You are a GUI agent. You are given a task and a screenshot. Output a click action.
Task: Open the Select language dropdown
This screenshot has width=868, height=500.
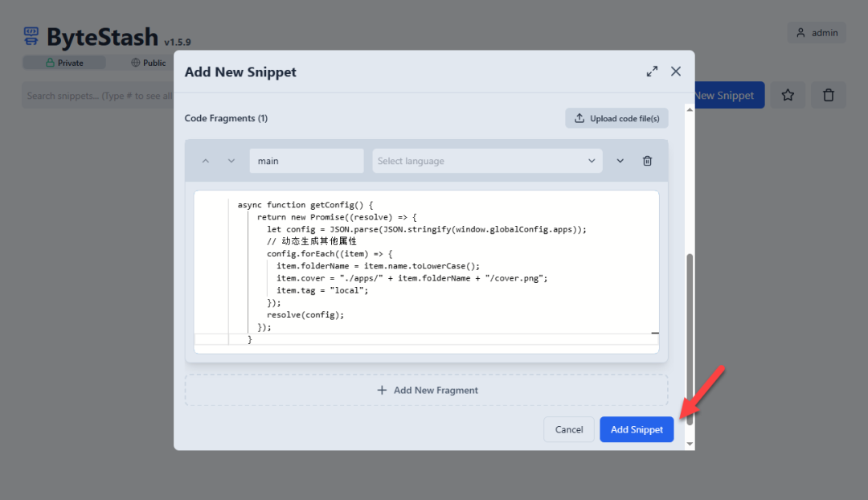coord(487,161)
